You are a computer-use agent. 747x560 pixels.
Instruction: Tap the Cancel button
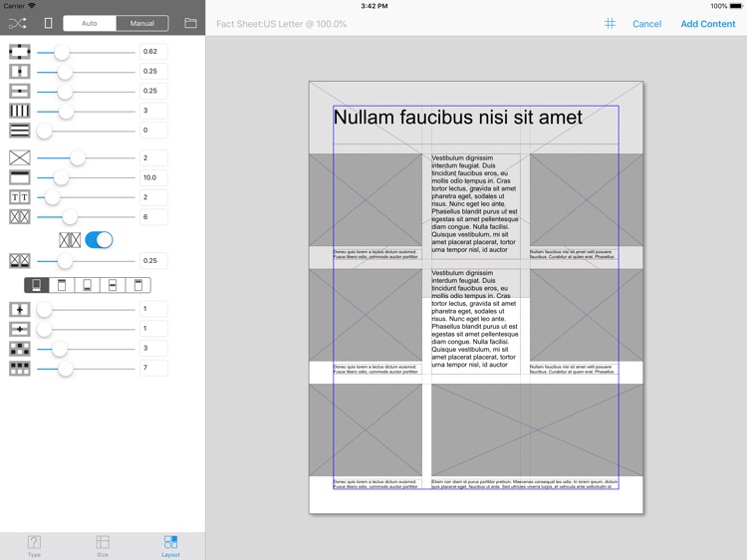point(646,24)
